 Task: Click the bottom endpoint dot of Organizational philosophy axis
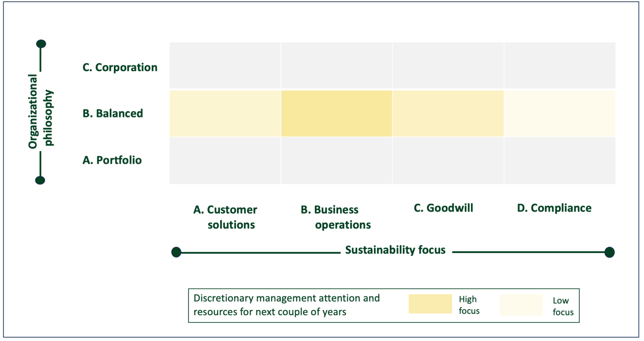coord(40,180)
